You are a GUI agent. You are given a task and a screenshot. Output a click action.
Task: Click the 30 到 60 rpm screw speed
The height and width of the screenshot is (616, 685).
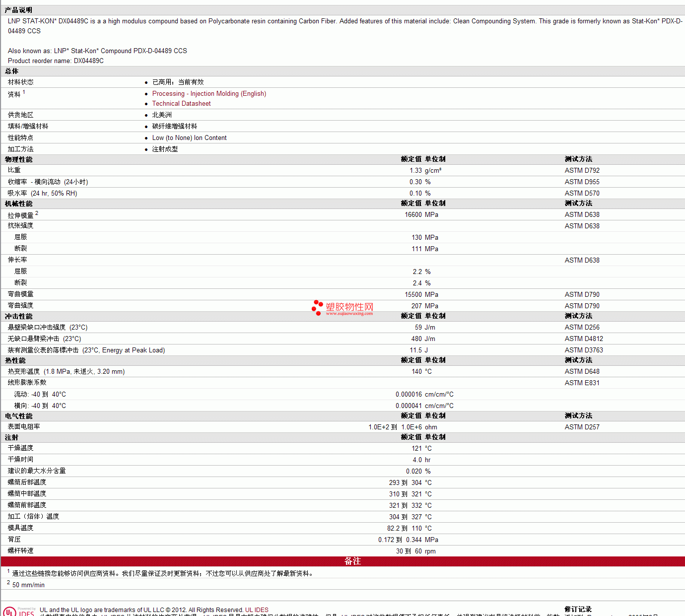(416, 551)
